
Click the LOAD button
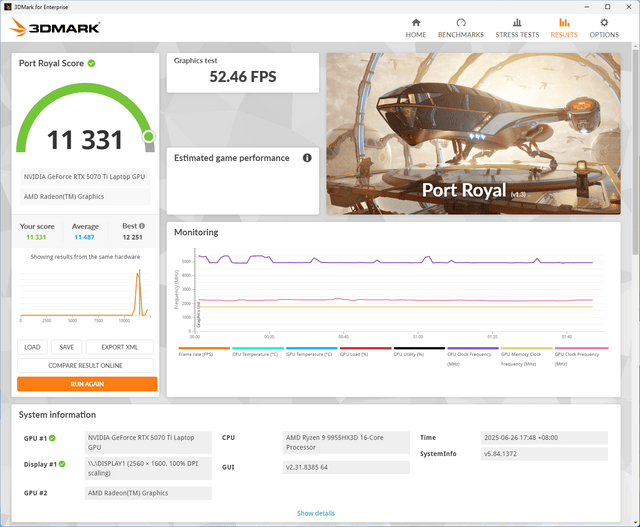(x=32, y=347)
